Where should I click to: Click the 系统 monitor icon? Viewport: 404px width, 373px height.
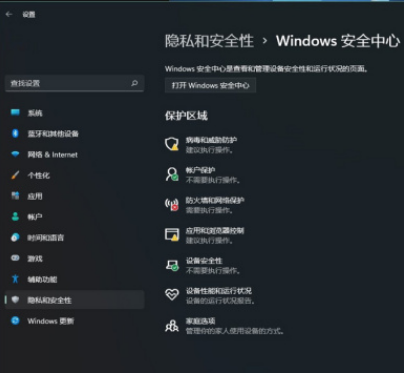(x=15, y=112)
